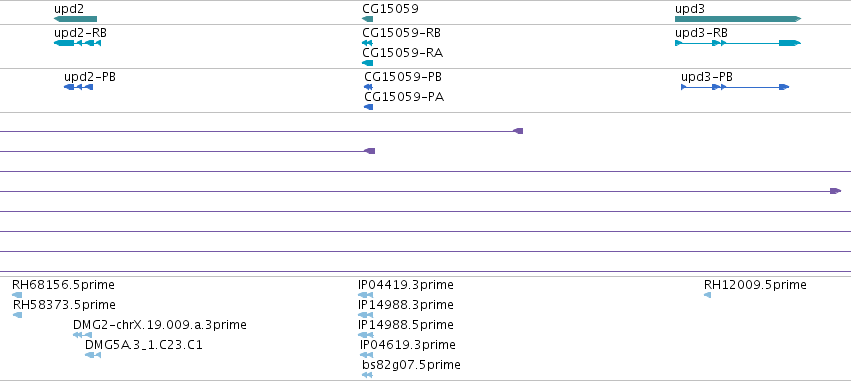Click the DMG2-chrX.19.009.a.3prime label
Image resolution: width=851 pixels, height=381 pixels.
[160, 325]
